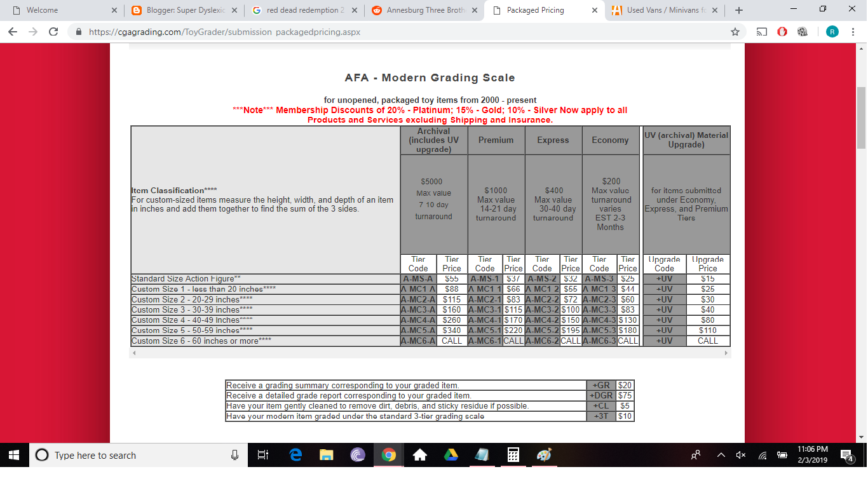The width and height of the screenshot is (868, 488).
Task: View site security lock info
Action: [79, 32]
